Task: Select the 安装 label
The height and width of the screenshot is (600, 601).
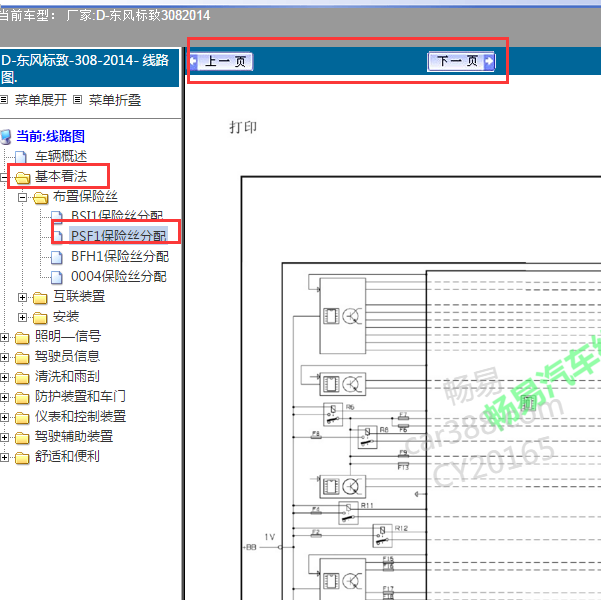Action: [66, 316]
